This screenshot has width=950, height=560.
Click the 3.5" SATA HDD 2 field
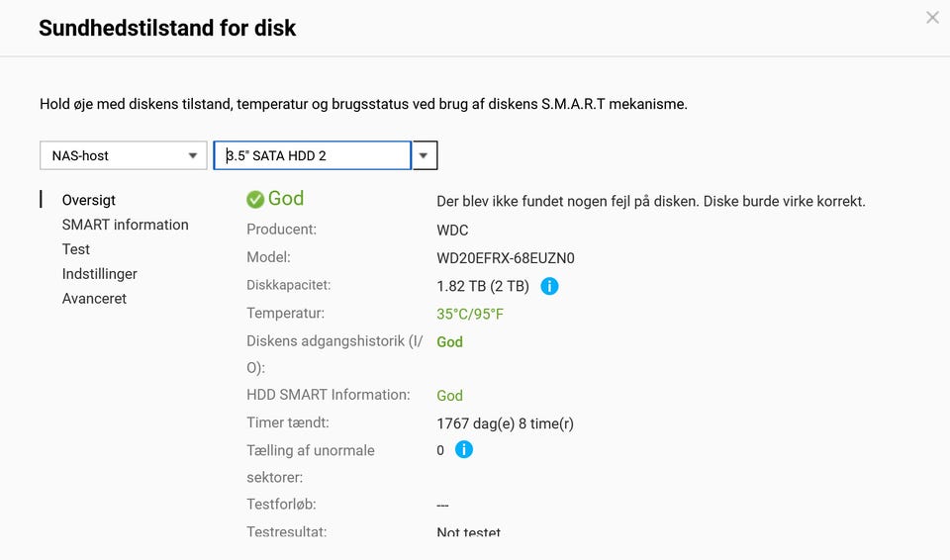pyautogui.click(x=312, y=155)
